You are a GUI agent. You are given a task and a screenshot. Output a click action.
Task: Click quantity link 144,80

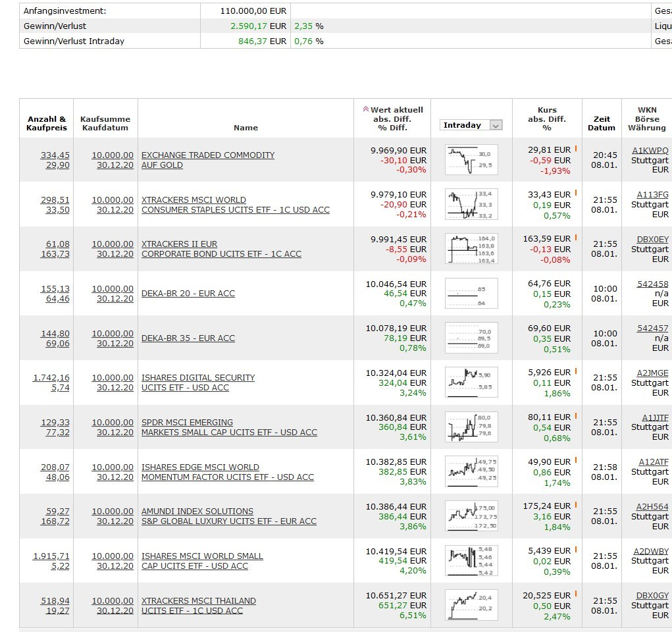(x=55, y=334)
